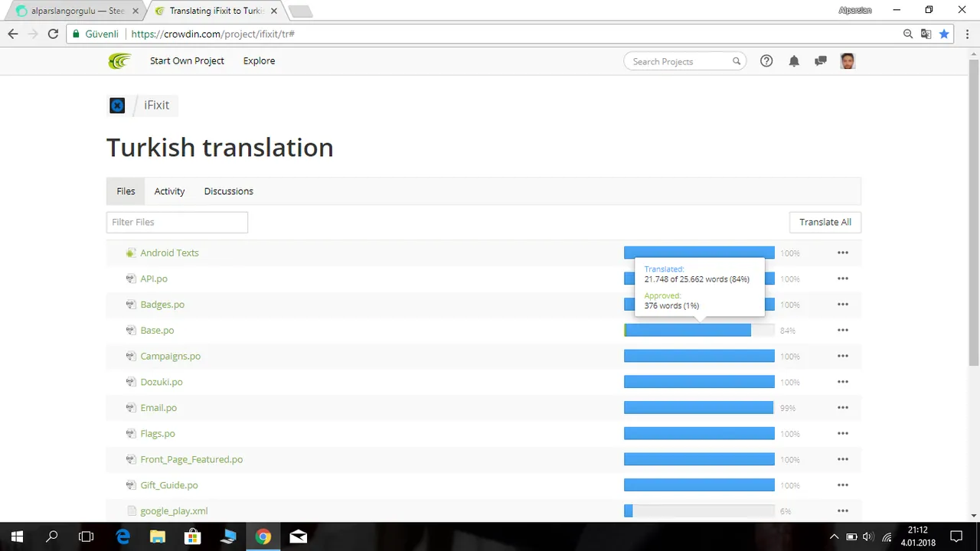Go back with browser back arrow

[13, 34]
